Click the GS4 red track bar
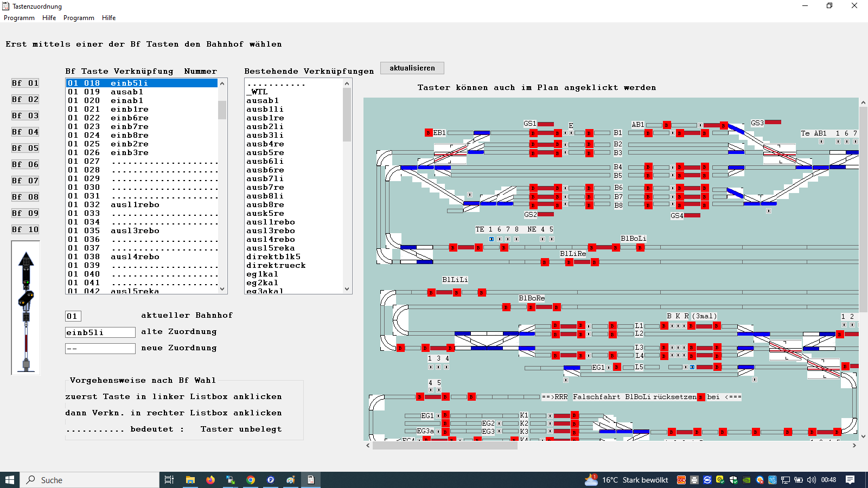 pos(692,215)
